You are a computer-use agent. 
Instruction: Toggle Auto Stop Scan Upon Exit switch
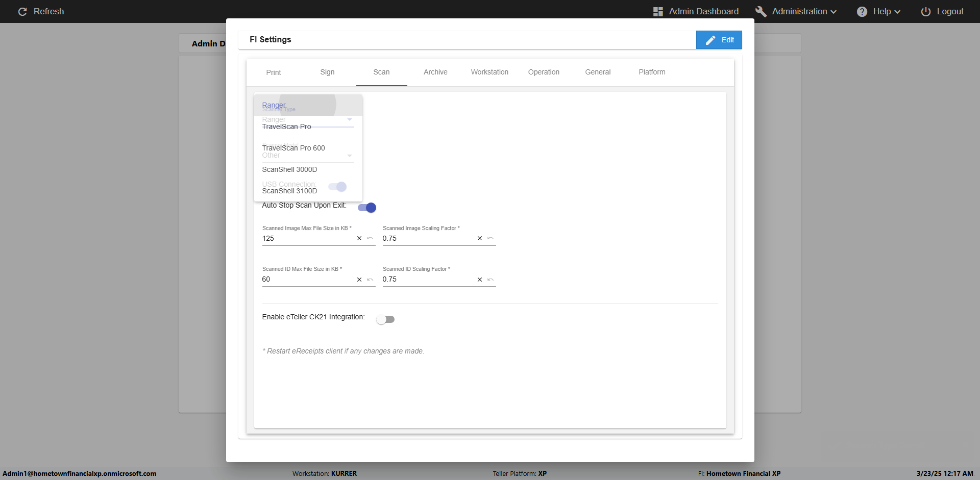tap(367, 208)
